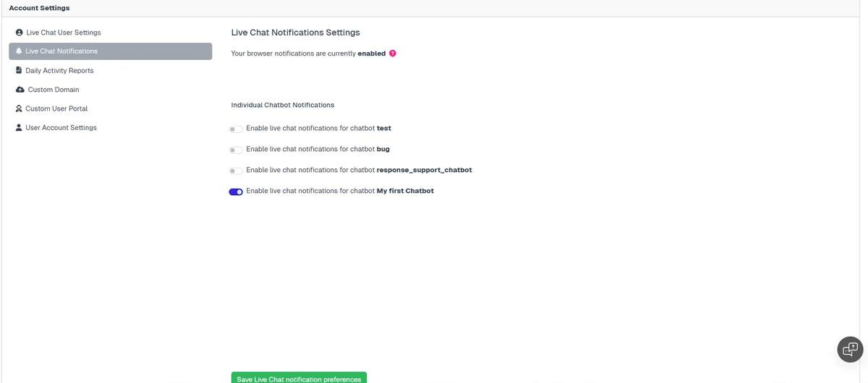Click the user circle icon beside Live Chat User Settings

click(20, 33)
